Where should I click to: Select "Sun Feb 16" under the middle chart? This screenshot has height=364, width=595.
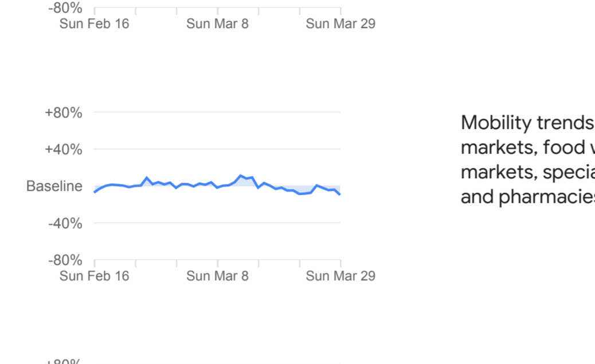click(94, 276)
